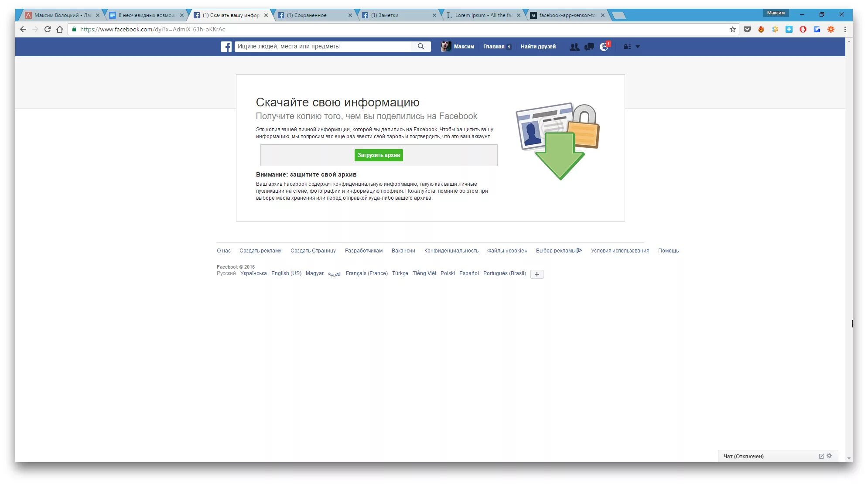Viewport: 868px width, 484px height.
Task: Open Вакансии footer link
Action: click(x=403, y=251)
